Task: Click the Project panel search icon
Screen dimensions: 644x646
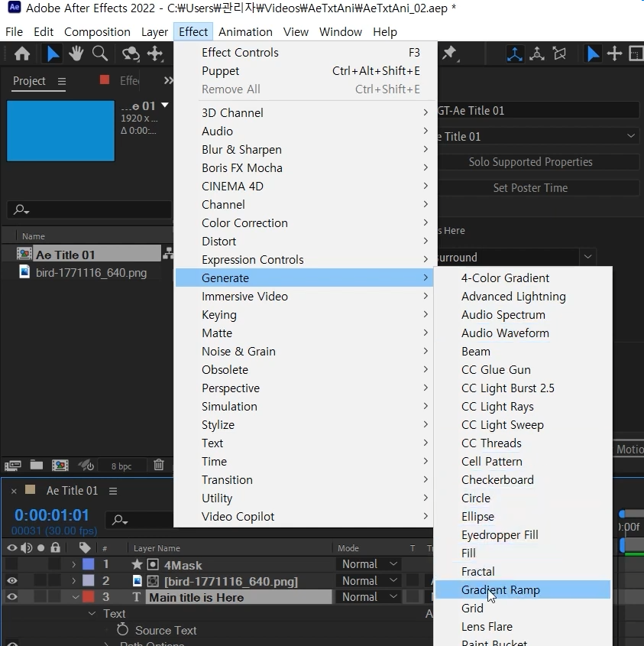Action: pyautogui.click(x=21, y=209)
